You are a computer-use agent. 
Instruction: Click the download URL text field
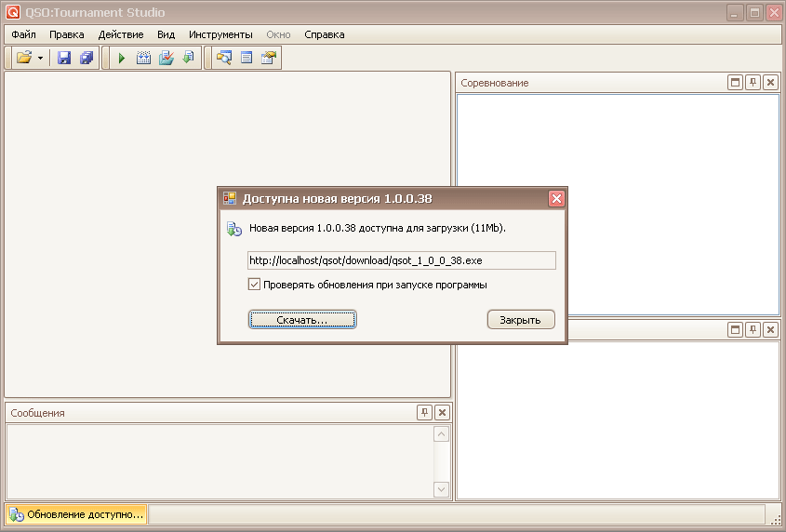pos(402,260)
